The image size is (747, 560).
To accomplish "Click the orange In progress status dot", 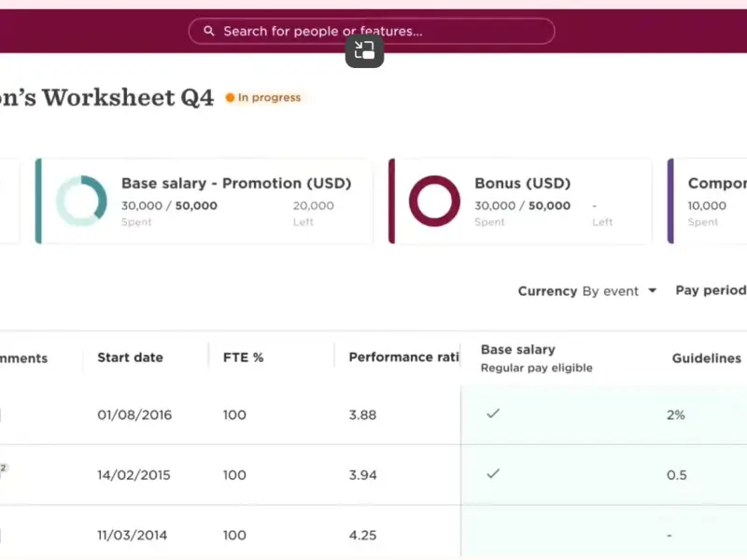I will tap(230, 98).
